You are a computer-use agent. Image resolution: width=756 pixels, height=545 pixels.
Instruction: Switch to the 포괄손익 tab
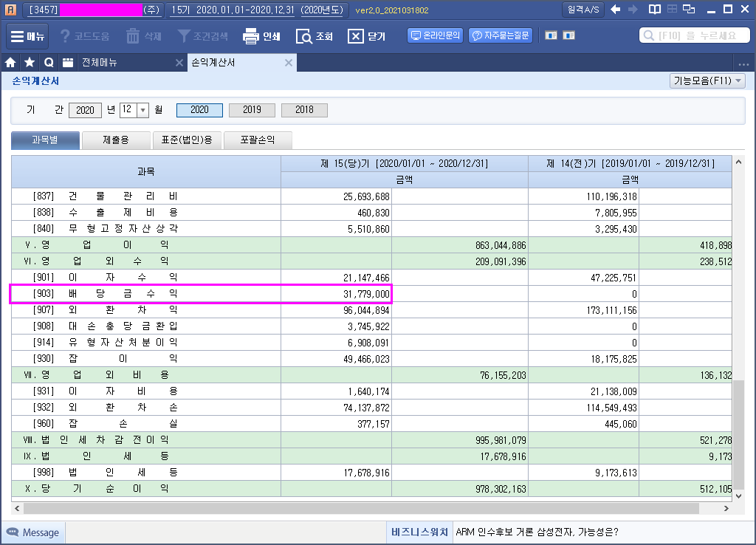pyautogui.click(x=257, y=140)
